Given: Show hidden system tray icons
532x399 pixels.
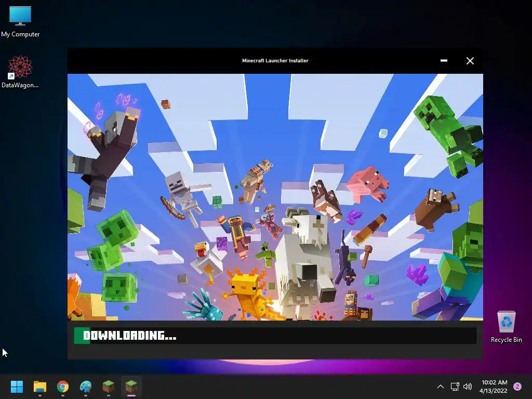Looking at the screenshot, I should (x=441, y=387).
